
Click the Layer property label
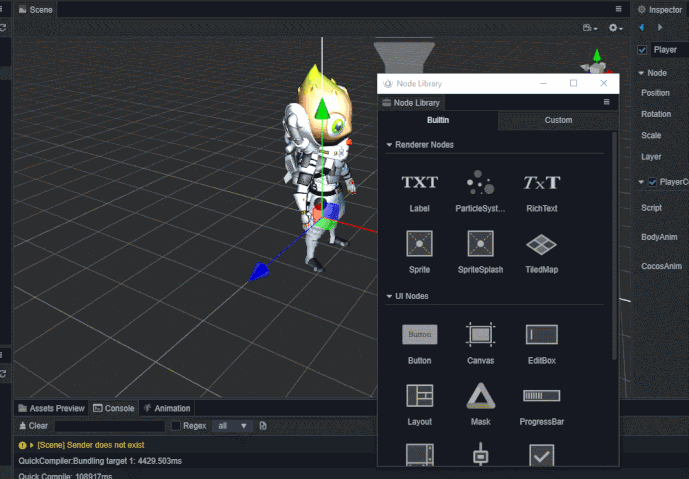tap(651, 157)
